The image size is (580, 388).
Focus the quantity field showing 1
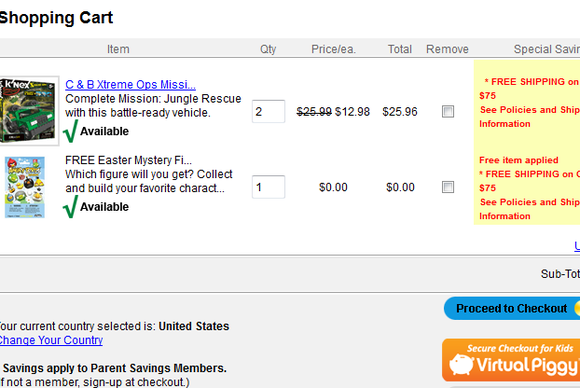(x=269, y=187)
